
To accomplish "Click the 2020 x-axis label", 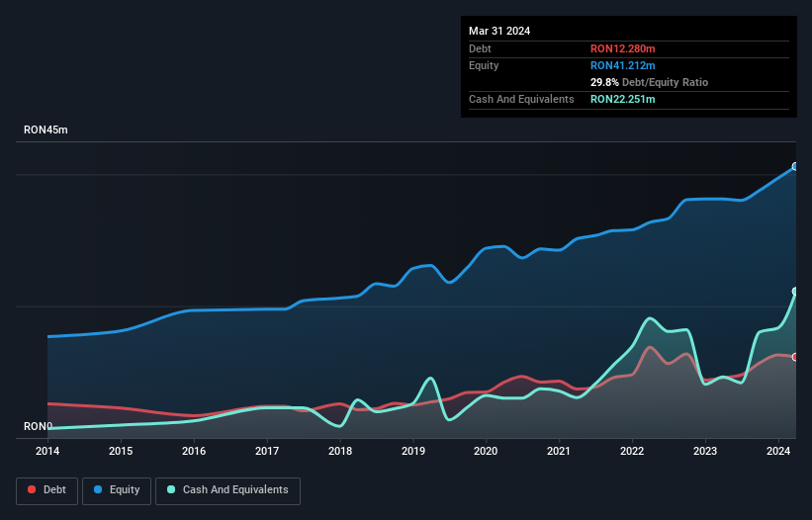I will click(486, 451).
